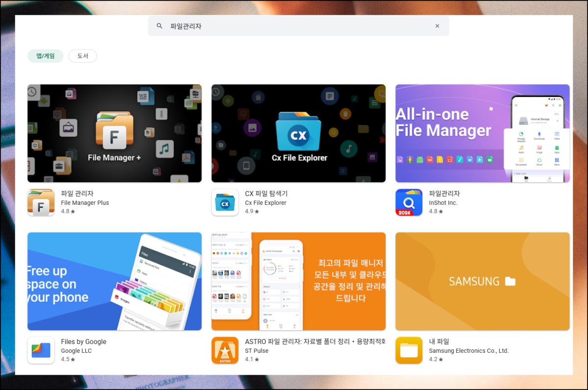Open the Free up space banner
Image resolution: width=588 pixels, height=390 pixels.
(114, 281)
